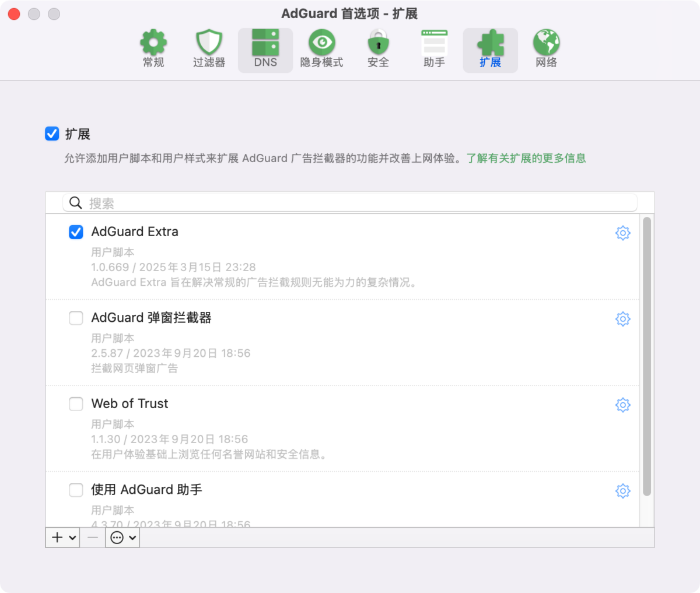This screenshot has width=700, height=593.
Task: Go to the 隐身模式 stealth mode tab
Action: [x=321, y=50]
